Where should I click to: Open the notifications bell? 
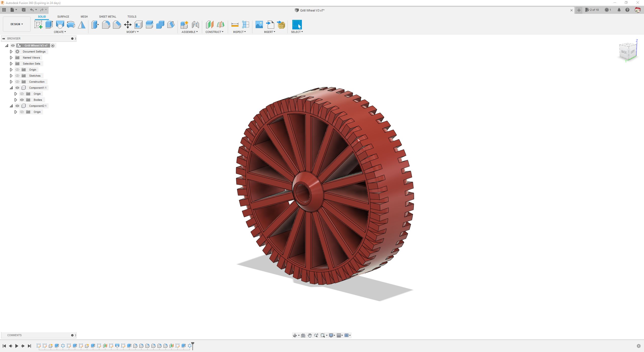(x=619, y=10)
